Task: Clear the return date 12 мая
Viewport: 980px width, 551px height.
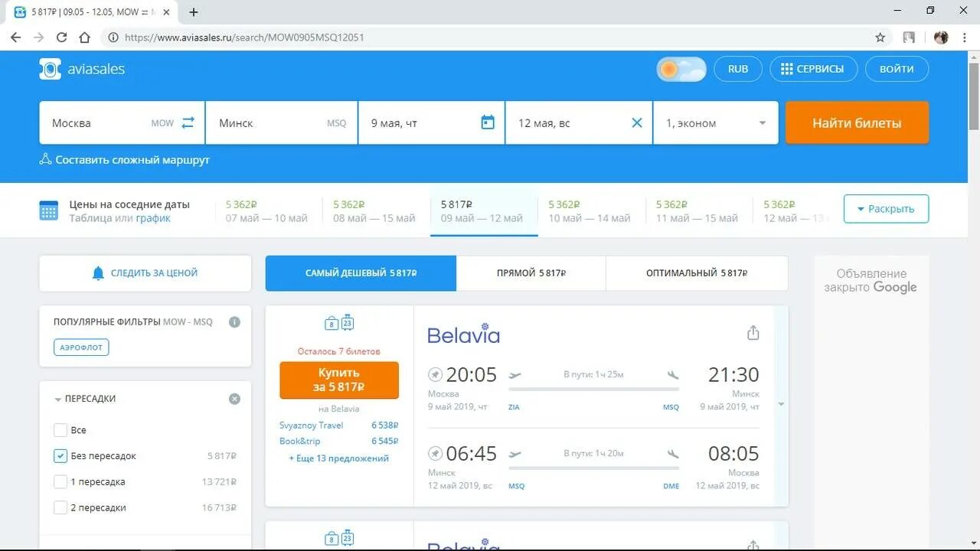Action: [x=636, y=122]
